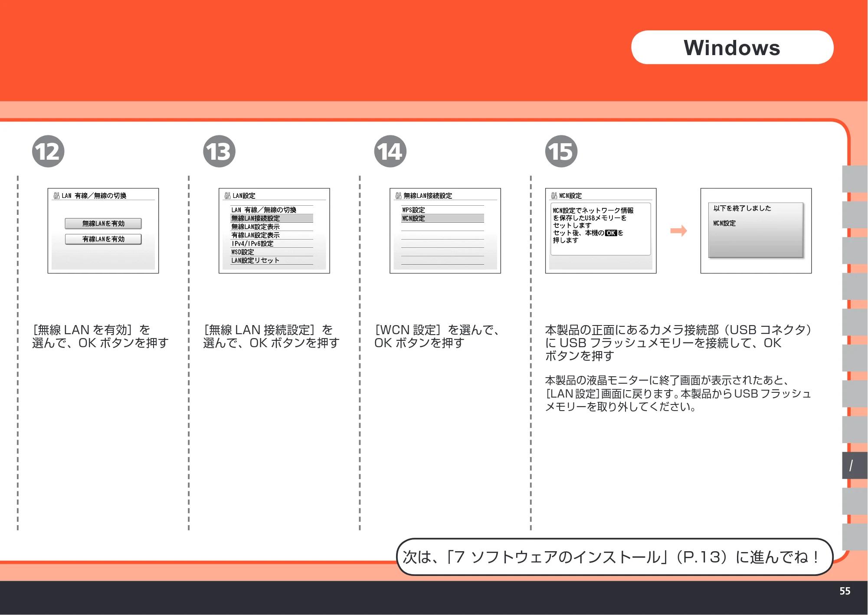The image size is (868, 615).
Task: Select LAN設定リセット menu row
Action: [x=272, y=260]
